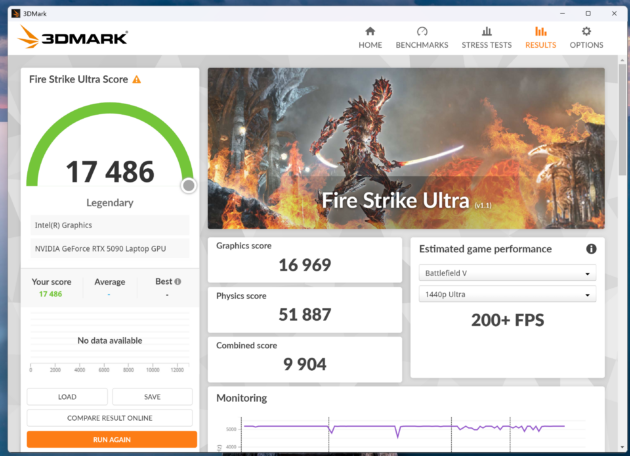Image resolution: width=630 pixels, height=456 pixels.
Task: Click the Benchmarks gauge icon
Action: pyautogui.click(x=422, y=31)
